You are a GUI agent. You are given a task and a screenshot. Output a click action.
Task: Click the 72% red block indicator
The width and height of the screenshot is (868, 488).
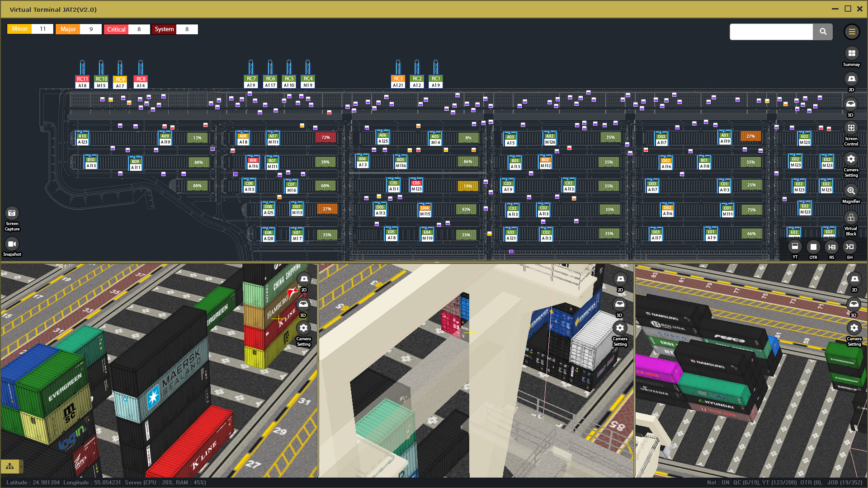pyautogui.click(x=325, y=137)
